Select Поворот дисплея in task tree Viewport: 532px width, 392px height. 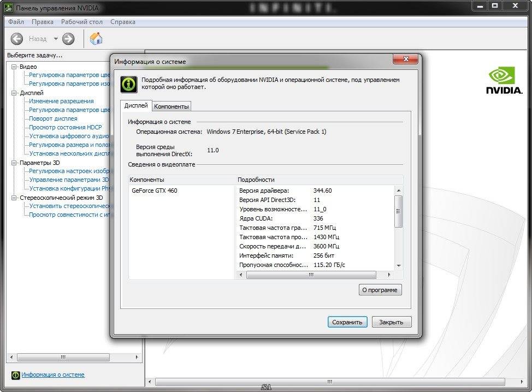pyautogui.click(x=54, y=118)
